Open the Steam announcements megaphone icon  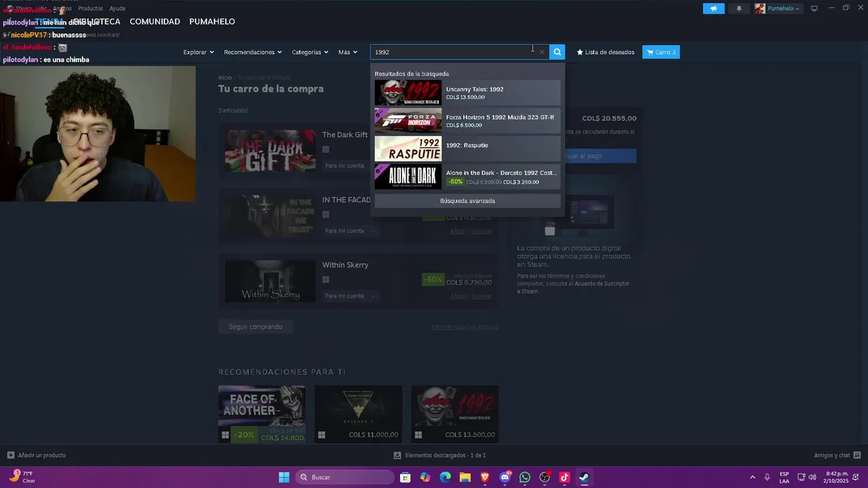(x=713, y=8)
